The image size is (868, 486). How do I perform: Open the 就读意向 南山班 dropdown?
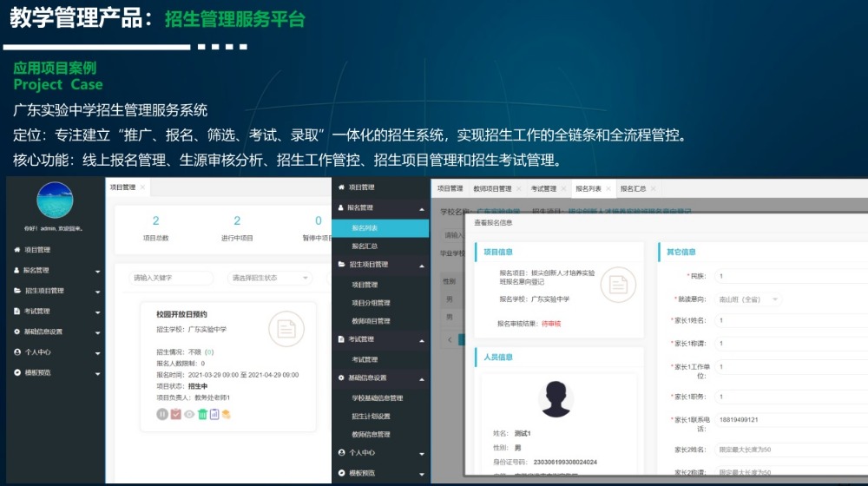[x=748, y=299]
